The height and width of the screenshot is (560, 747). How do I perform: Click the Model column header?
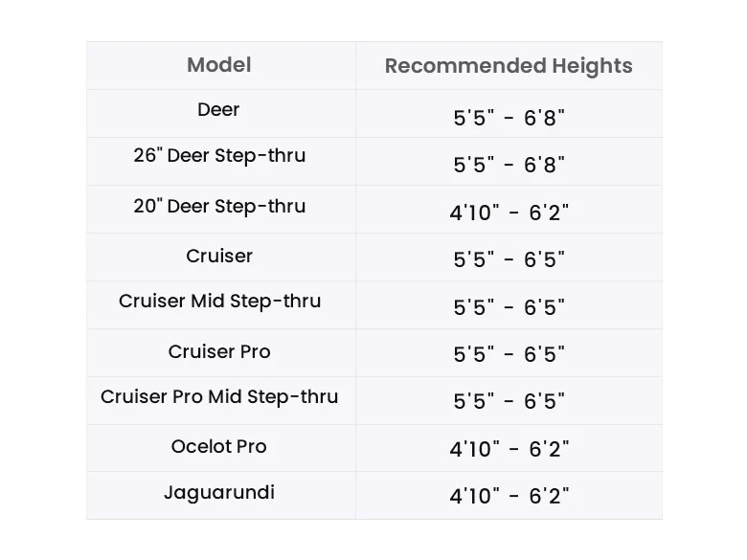pyautogui.click(x=219, y=65)
